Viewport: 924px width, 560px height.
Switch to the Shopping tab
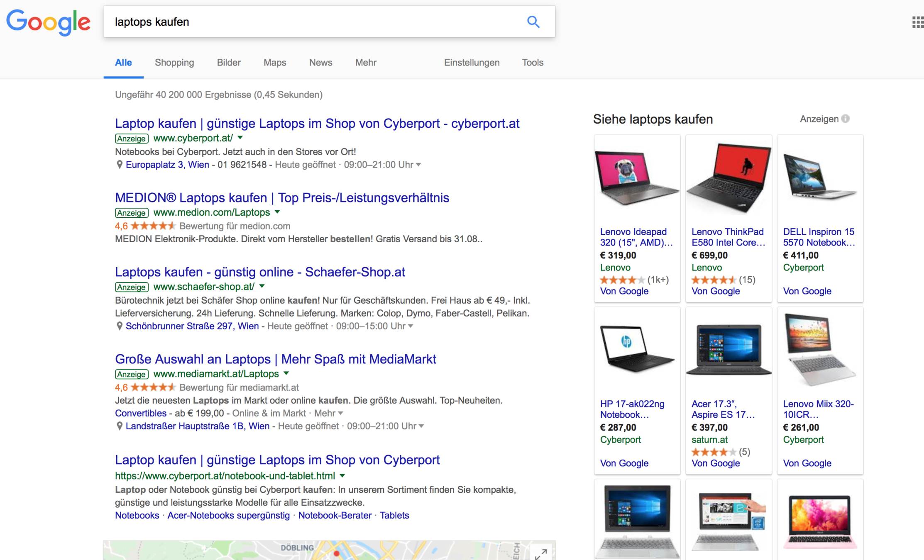click(x=174, y=63)
